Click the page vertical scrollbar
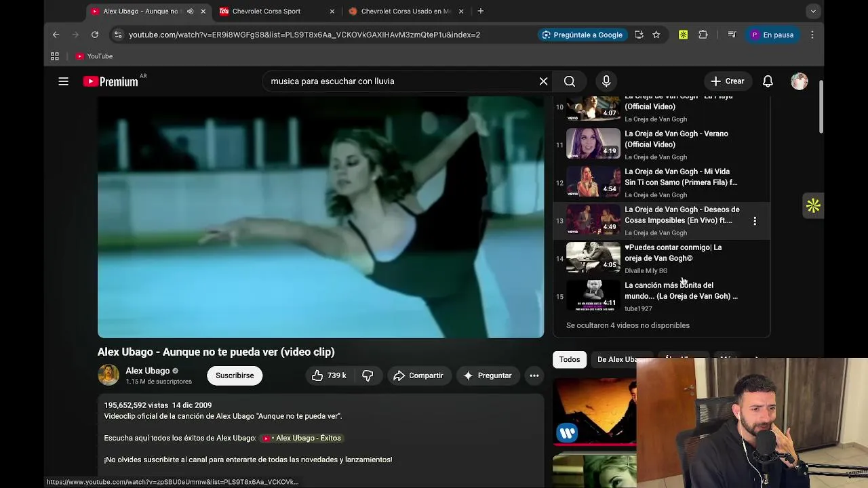 tap(821, 108)
